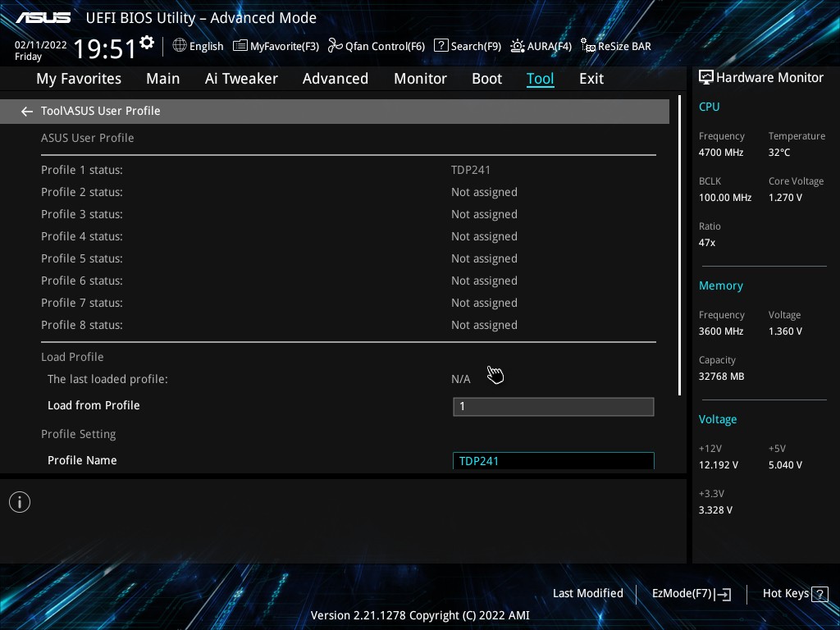Click the settings gear next to the clock

pyautogui.click(x=147, y=43)
